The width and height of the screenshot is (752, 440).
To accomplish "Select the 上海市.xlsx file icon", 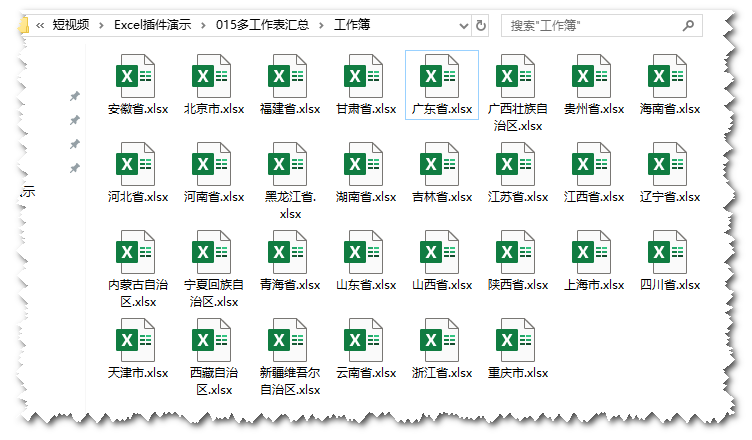I will pyautogui.click(x=591, y=252).
